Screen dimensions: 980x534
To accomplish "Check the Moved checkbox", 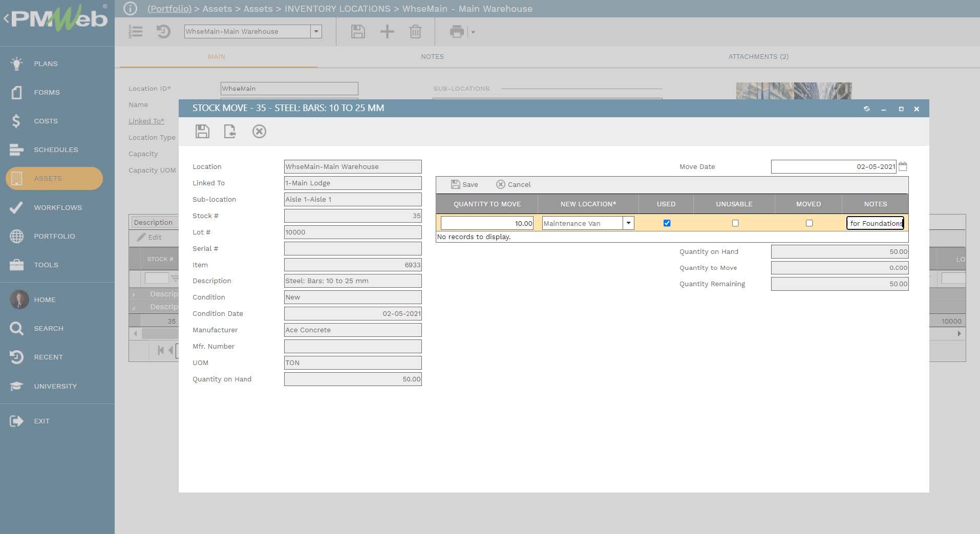I will click(x=809, y=223).
